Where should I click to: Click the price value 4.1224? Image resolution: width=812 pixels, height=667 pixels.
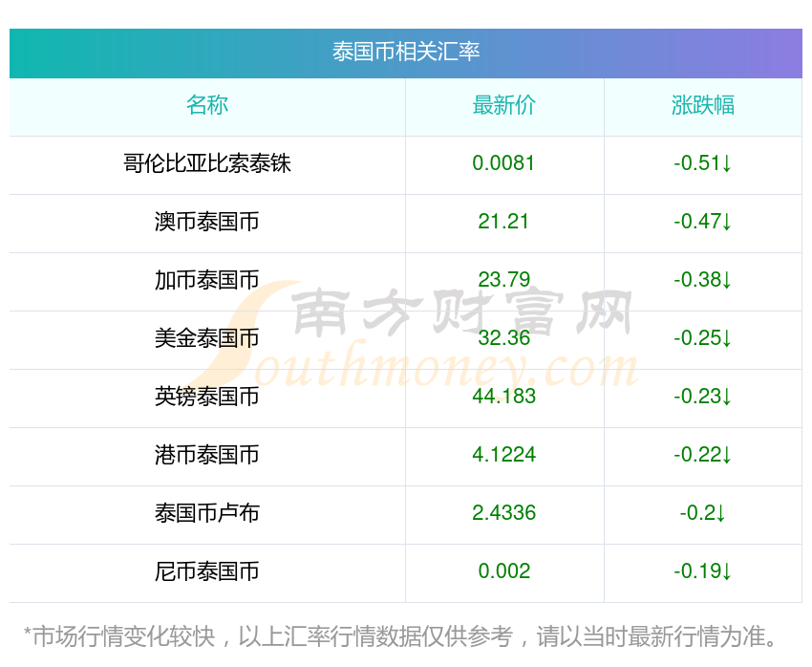tap(503, 455)
